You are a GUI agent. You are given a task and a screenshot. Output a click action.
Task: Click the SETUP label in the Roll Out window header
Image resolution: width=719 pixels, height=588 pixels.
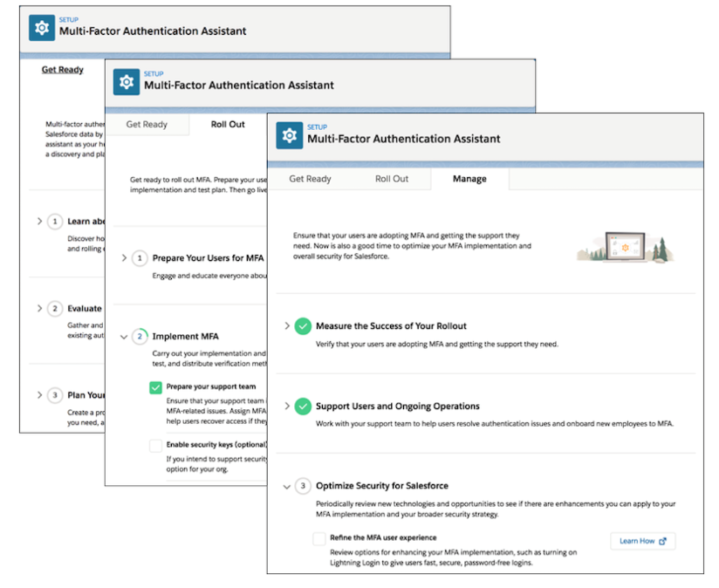click(154, 74)
